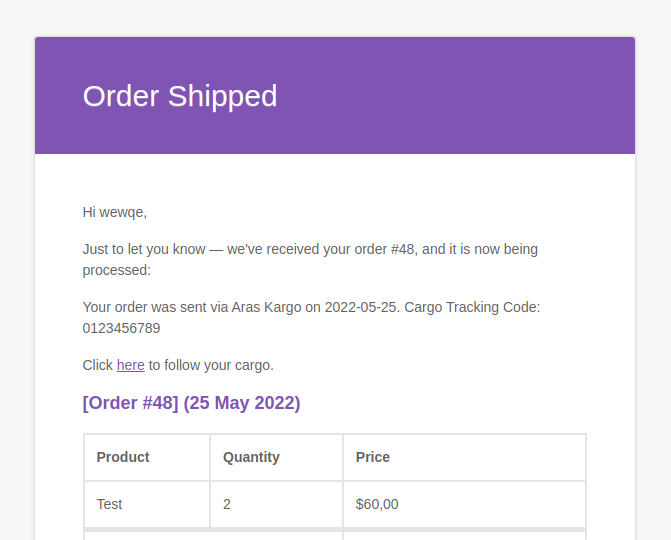The height and width of the screenshot is (540, 671).
Task: Click the 'Hi wewqe,' greeting line
Action: click(115, 212)
